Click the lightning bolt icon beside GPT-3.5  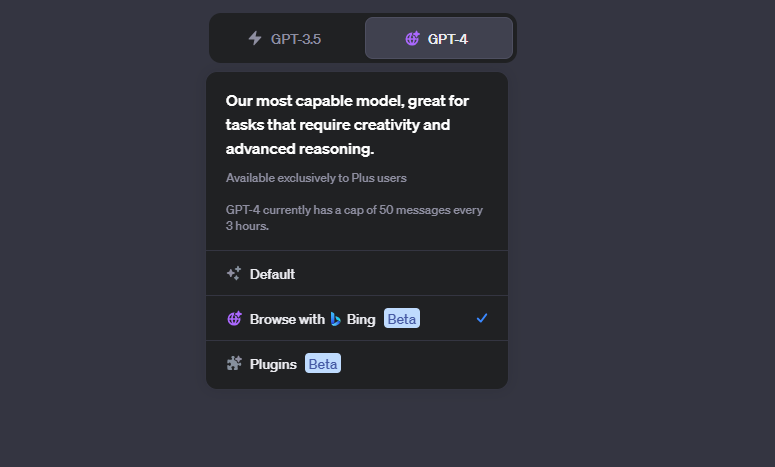click(255, 38)
